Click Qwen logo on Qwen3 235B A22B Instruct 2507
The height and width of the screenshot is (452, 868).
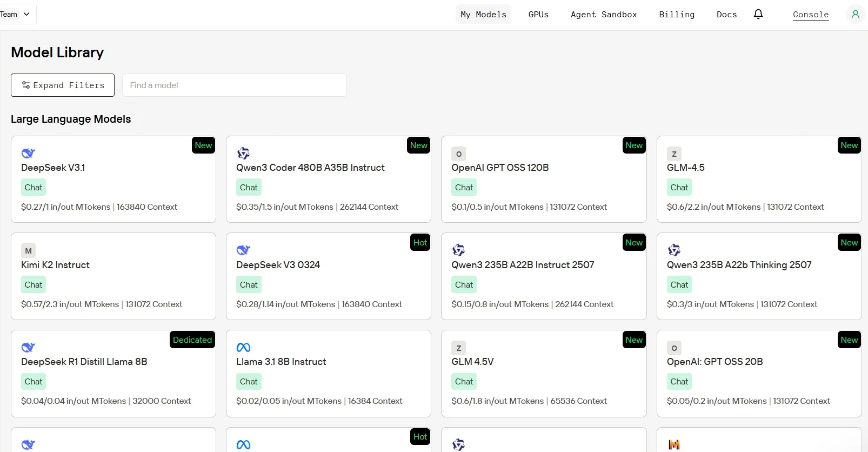pos(458,250)
